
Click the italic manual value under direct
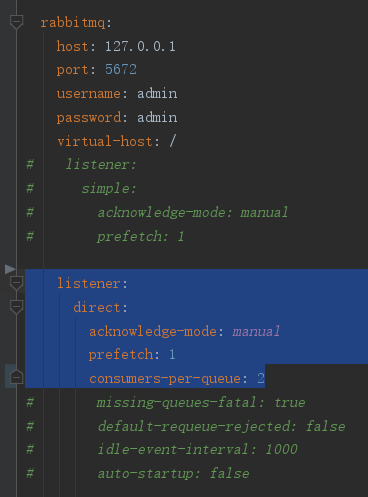coord(256,331)
